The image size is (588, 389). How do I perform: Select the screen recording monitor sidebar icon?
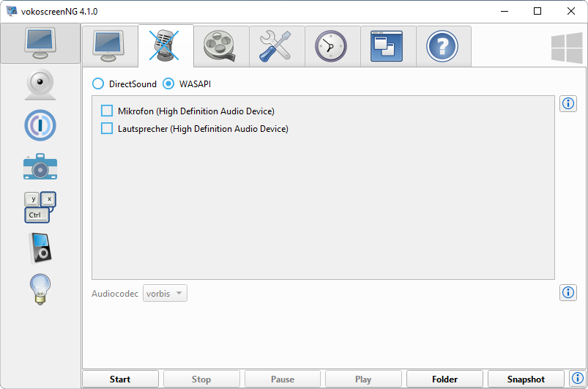tap(40, 43)
